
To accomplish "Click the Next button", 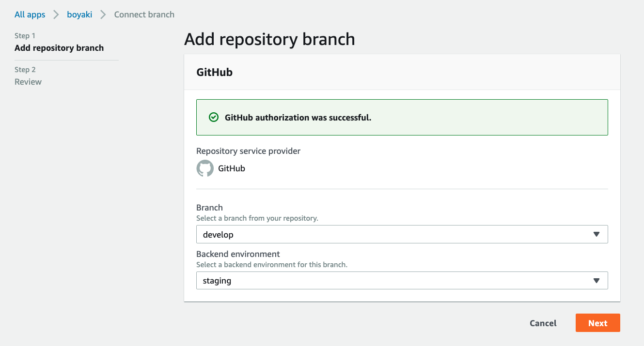I will tap(597, 323).
